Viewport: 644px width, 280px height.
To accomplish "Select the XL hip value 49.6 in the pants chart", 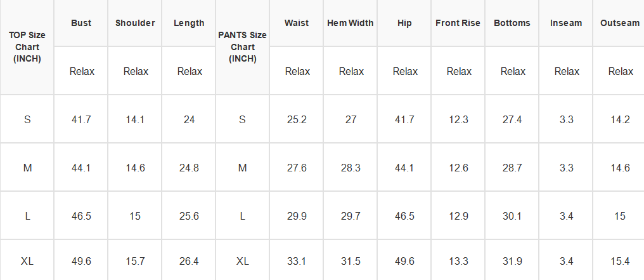I will pos(404,261).
